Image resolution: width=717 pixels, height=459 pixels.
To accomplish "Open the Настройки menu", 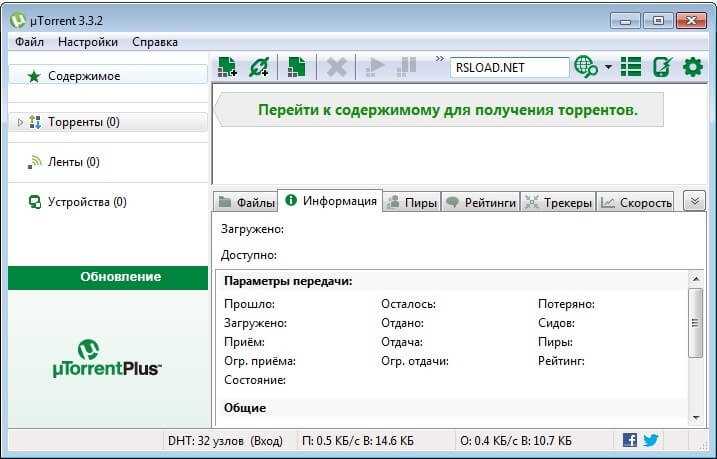I will point(88,42).
